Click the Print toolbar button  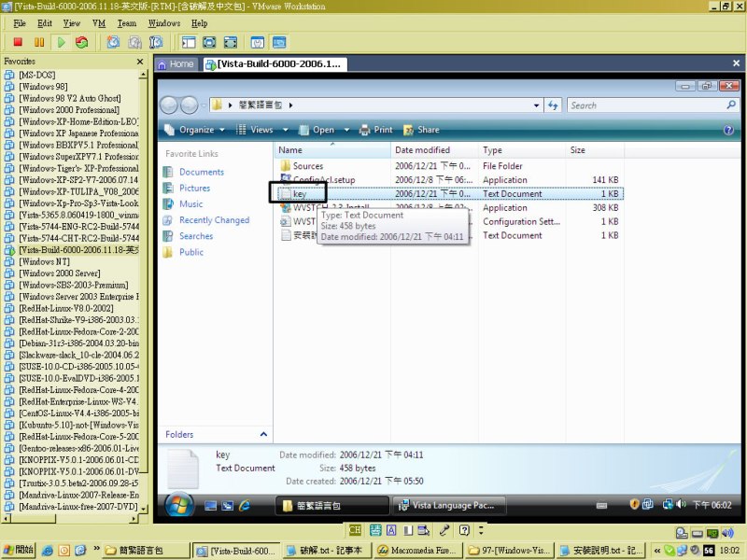(x=376, y=130)
